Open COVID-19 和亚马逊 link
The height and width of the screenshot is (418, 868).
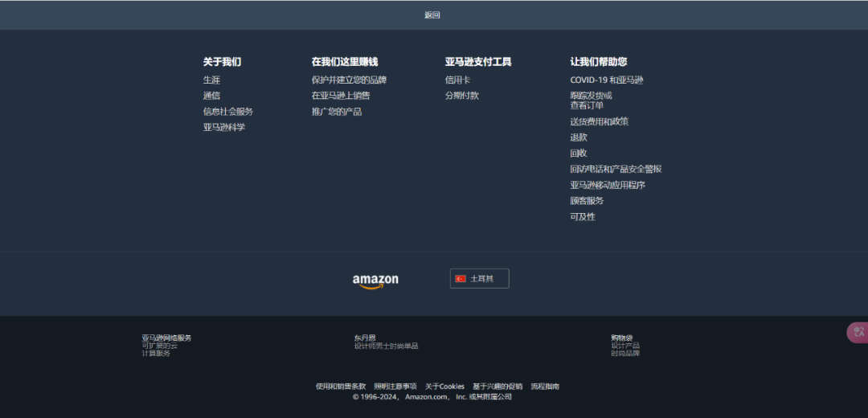[607, 80]
